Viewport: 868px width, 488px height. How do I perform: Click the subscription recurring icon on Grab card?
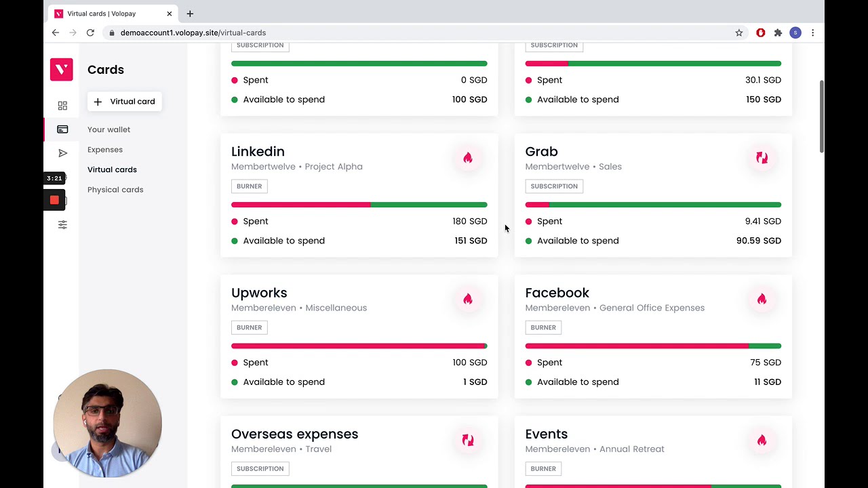[762, 158]
